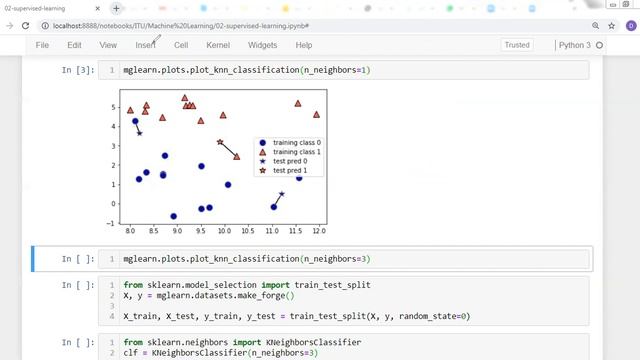The height and width of the screenshot is (360, 640).
Task: Click the 'training class 1' legend entry
Action: (x=290, y=152)
